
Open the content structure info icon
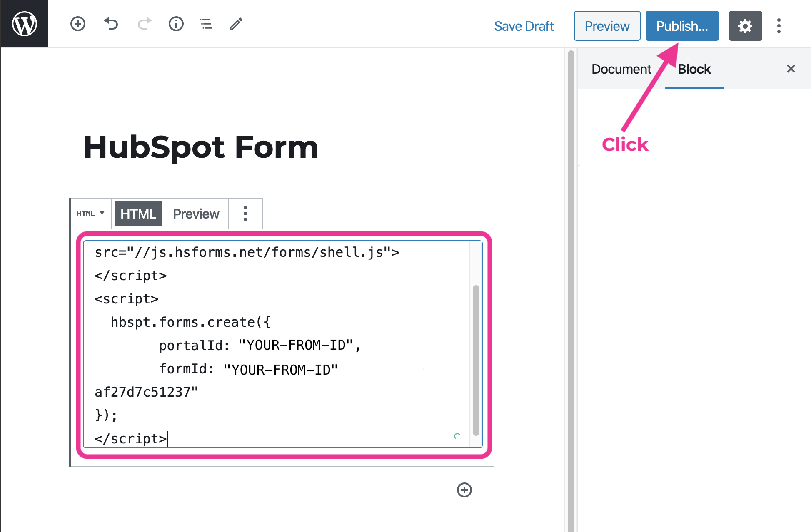176,24
